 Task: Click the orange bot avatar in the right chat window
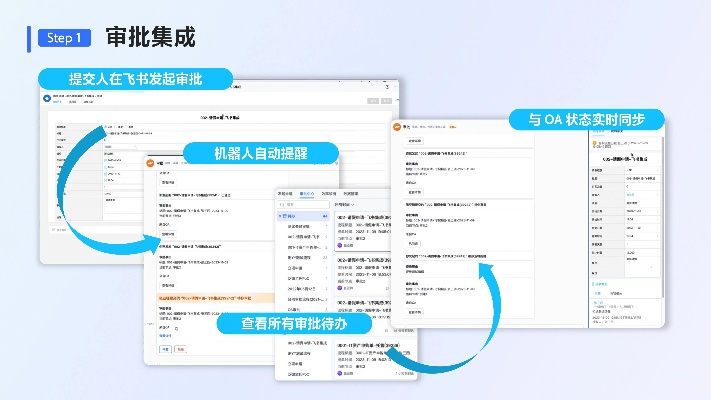(397, 127)
